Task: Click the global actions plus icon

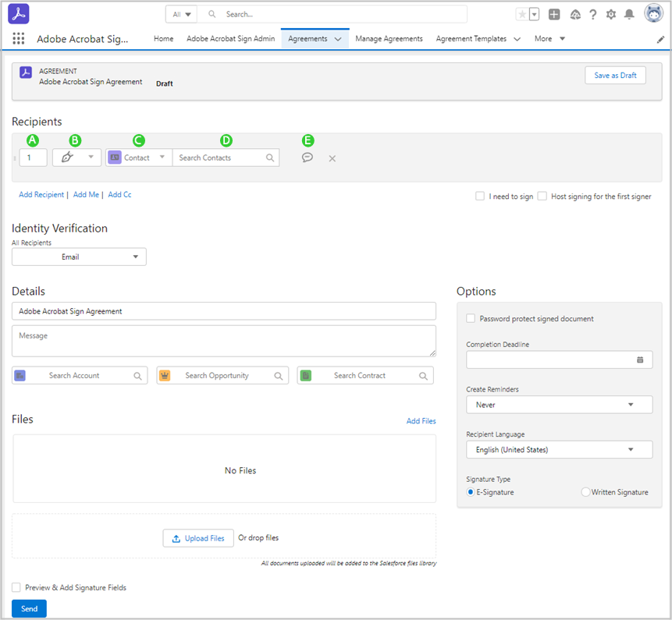Action: [554, 14]
